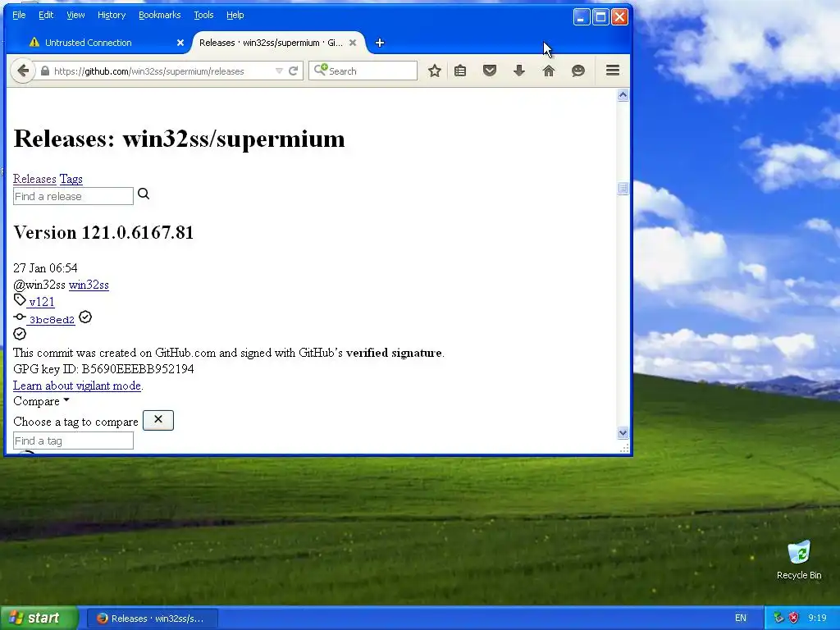Click the commit icon beside 3bc8ed2
This screenshot has height=630, width=840.
click(20, 317)
